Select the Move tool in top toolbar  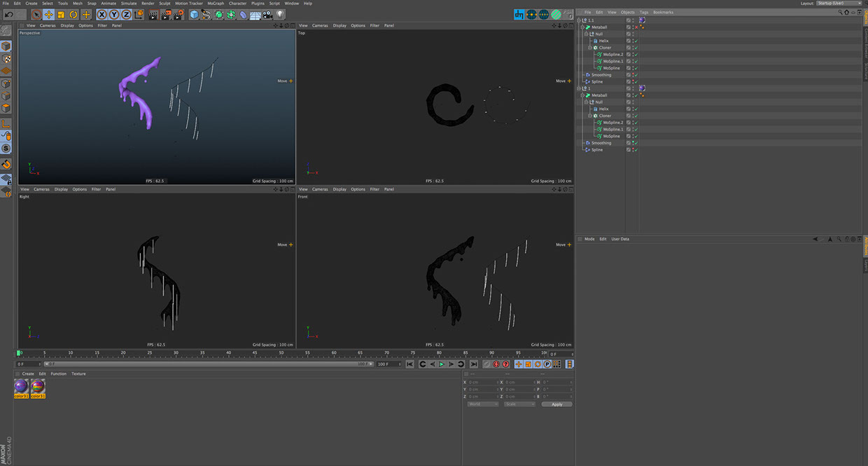[x=48, y=14]
